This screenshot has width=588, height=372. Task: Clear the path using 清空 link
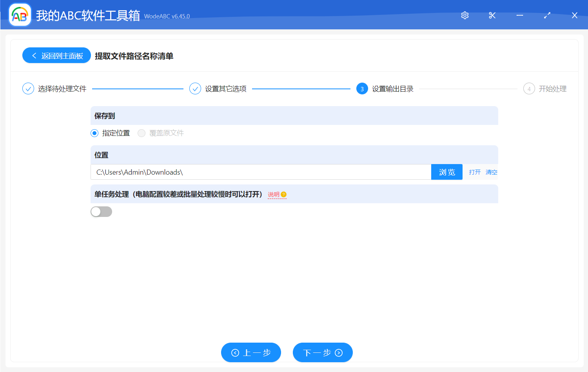pyautogui.click(x=491, y=172)
